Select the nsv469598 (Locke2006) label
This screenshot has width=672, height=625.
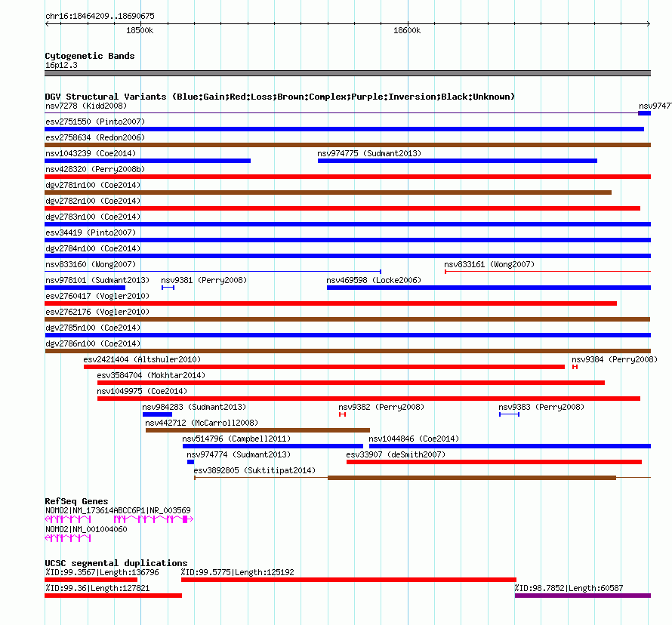point(374,280)
